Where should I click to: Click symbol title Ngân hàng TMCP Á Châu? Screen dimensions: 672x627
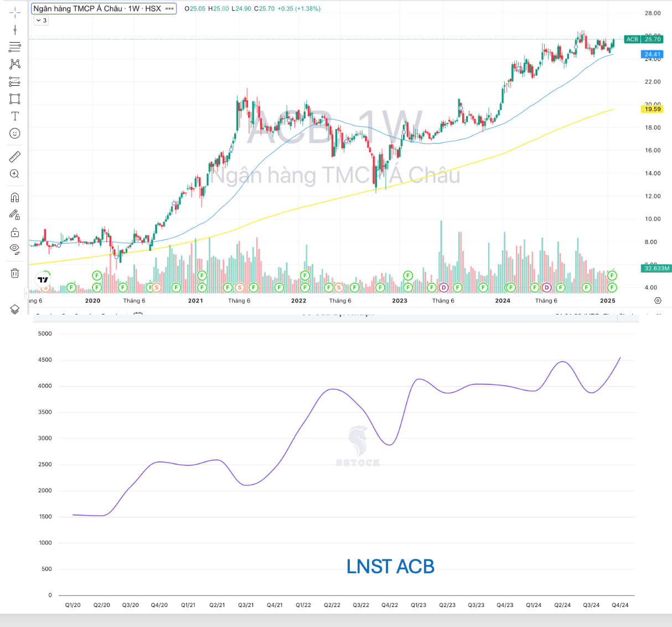[x=77, y=8]
